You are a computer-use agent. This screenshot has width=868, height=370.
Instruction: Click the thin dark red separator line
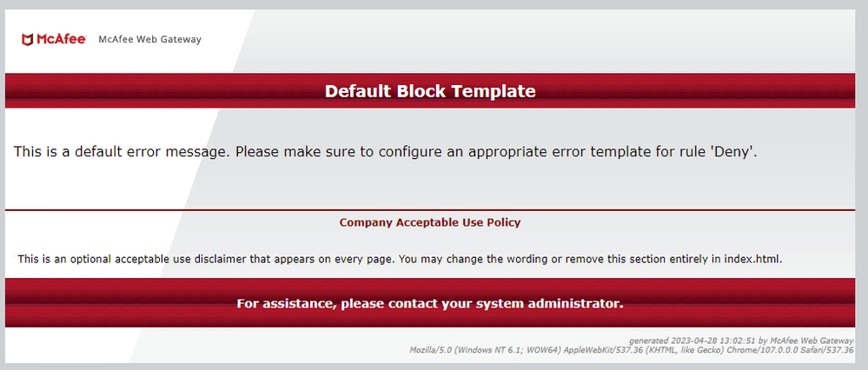coord(430,210)
